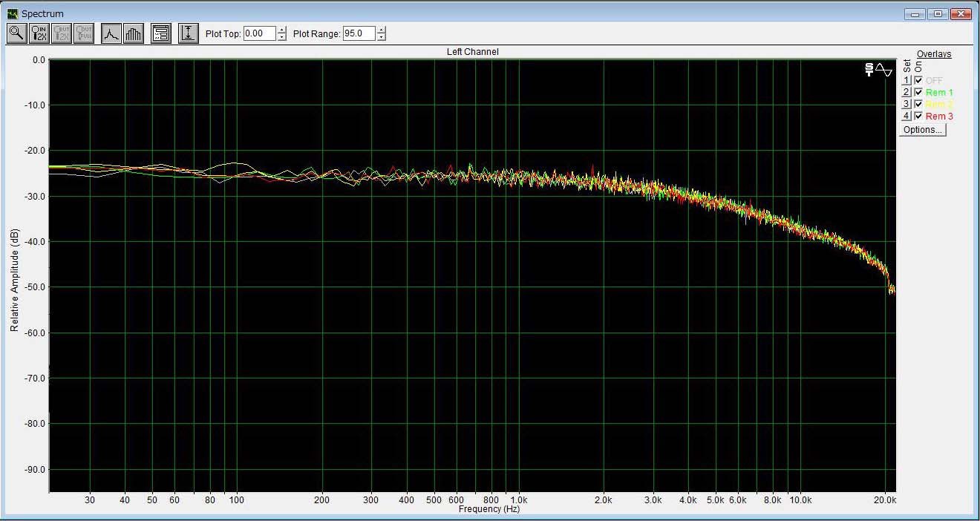This screenshot has height=521, width=980.
Task: Click the vertical auto-scale arrow icon
Action: [189, 33]
